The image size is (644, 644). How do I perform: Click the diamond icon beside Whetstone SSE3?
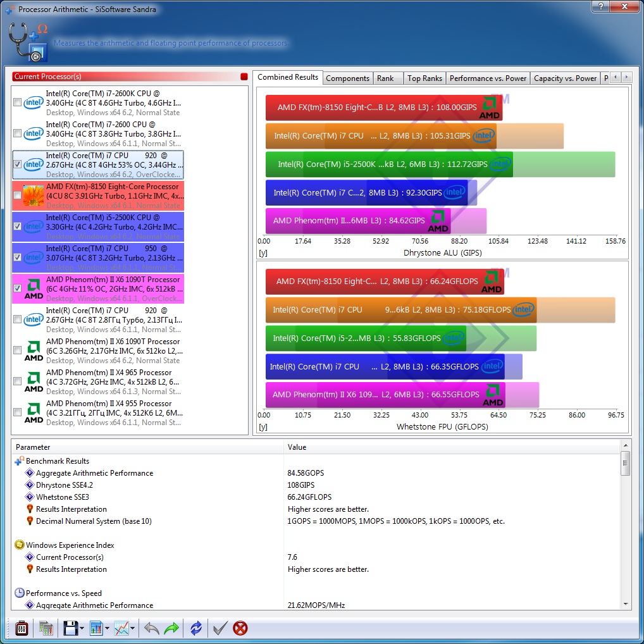(30, 497)
